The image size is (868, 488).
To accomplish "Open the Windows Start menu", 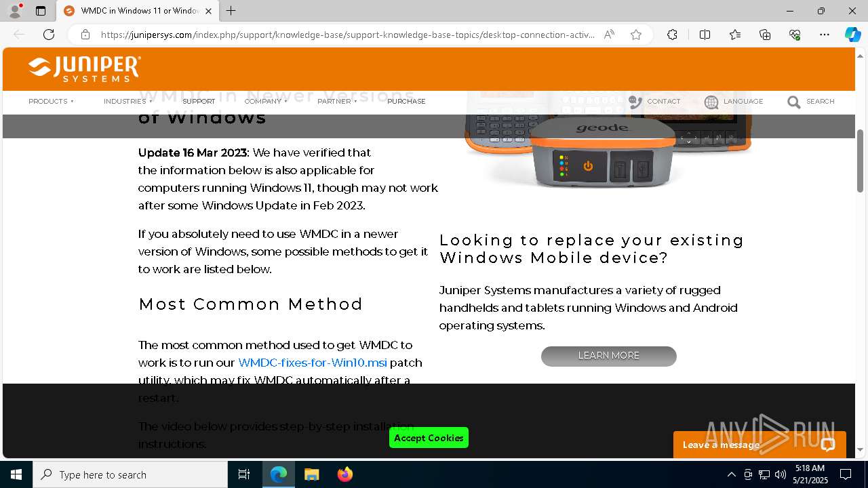I will pyautogui.click(x=16, y=474).
